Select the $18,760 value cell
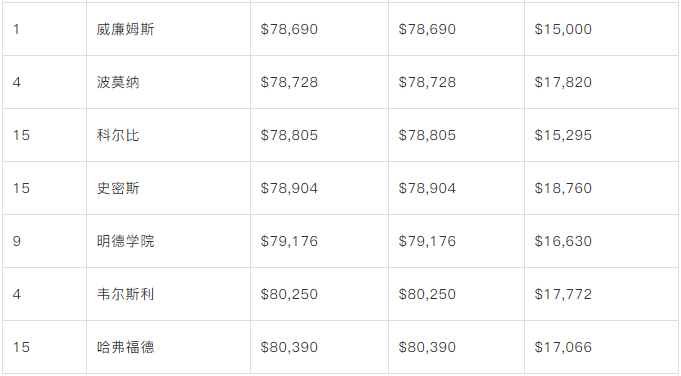 tap(601, 188)
